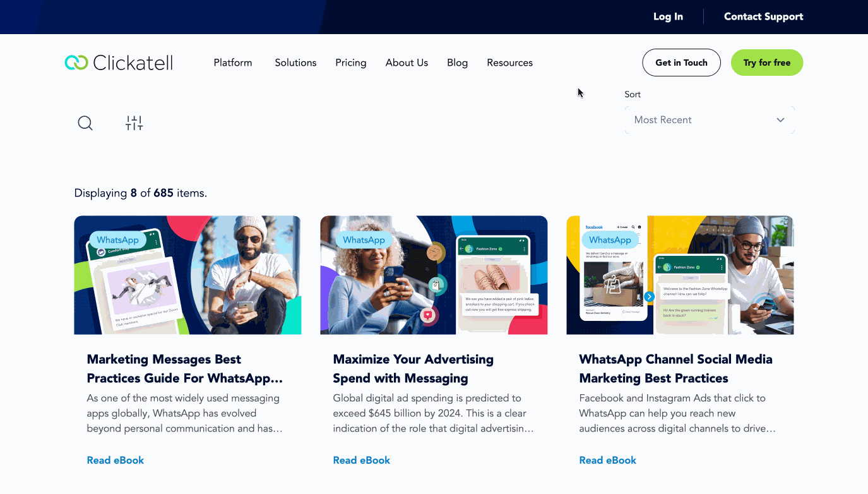Click the Sort label above the dropdown
868x494 pixels.
click(x=633, y=94)
